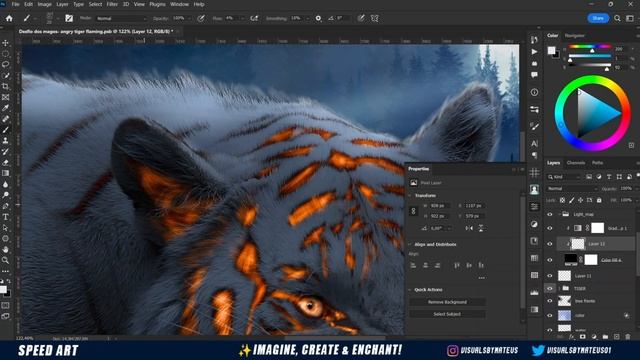Toggle visibility of Layer 11
Image resolution: width=640 pixels, height=360 pixels.
550,276
